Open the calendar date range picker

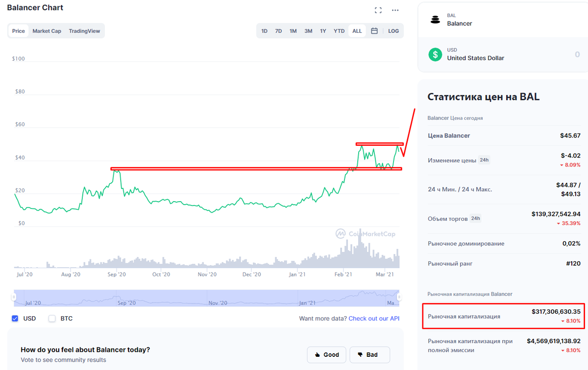pos(374,31)
